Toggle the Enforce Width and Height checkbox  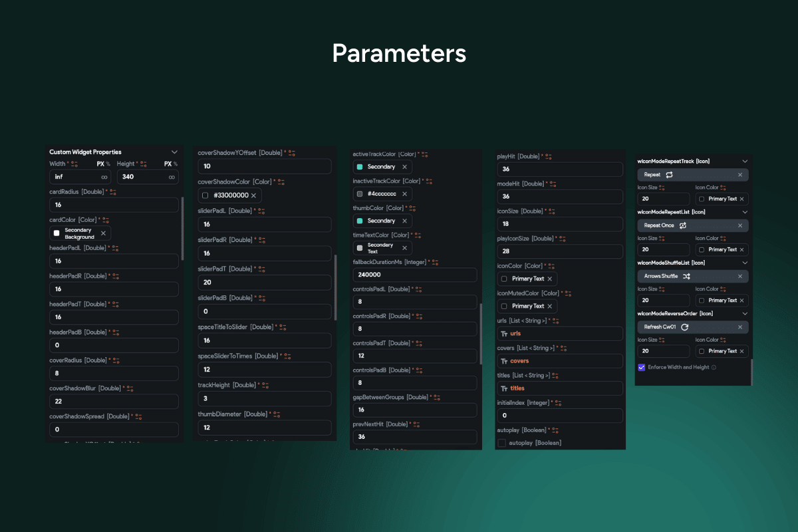[x=642, y=367]
